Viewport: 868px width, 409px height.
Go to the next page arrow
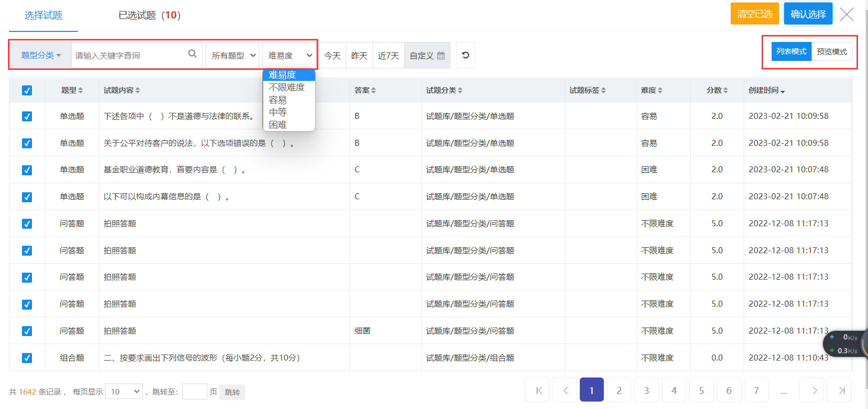814,391
